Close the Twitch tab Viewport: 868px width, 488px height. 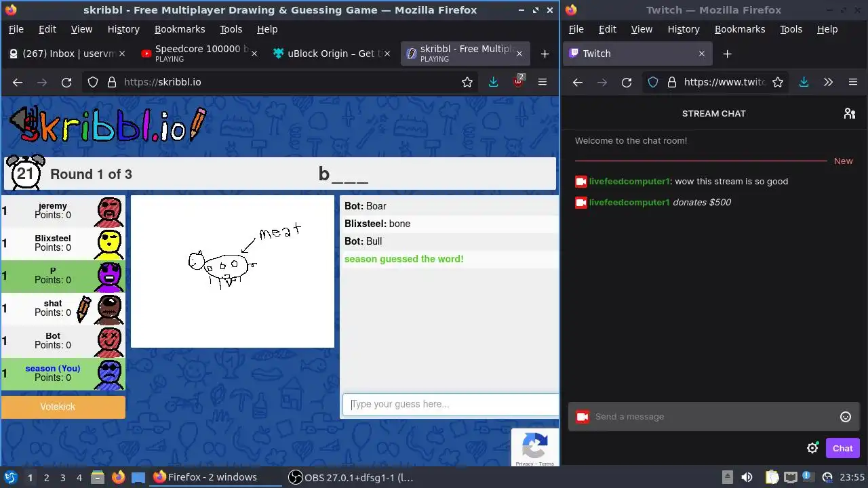702,54
